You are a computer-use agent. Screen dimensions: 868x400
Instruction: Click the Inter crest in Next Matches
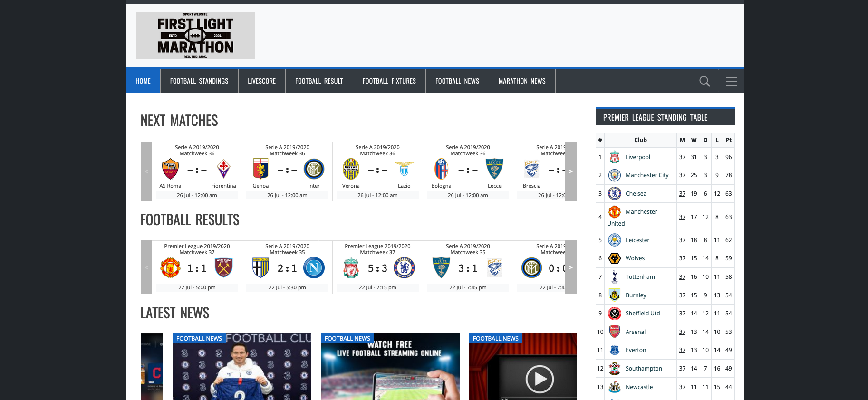pyautogui.click(x=314, y=169)
